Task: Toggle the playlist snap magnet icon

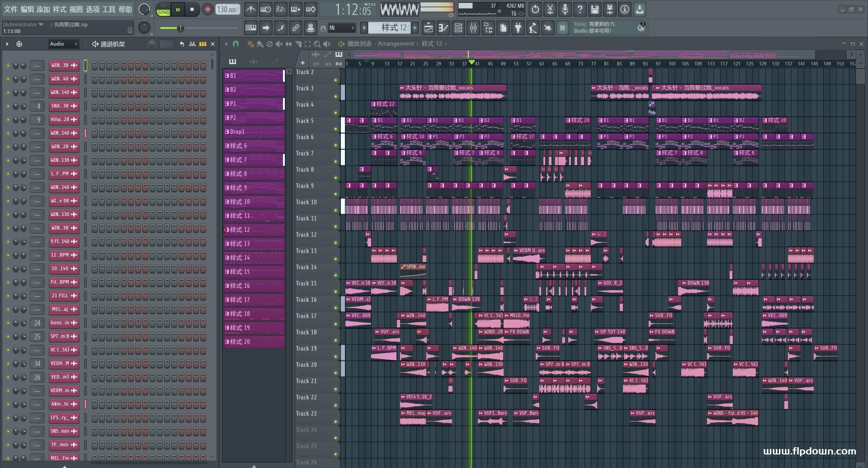Action: pos(236,44)
